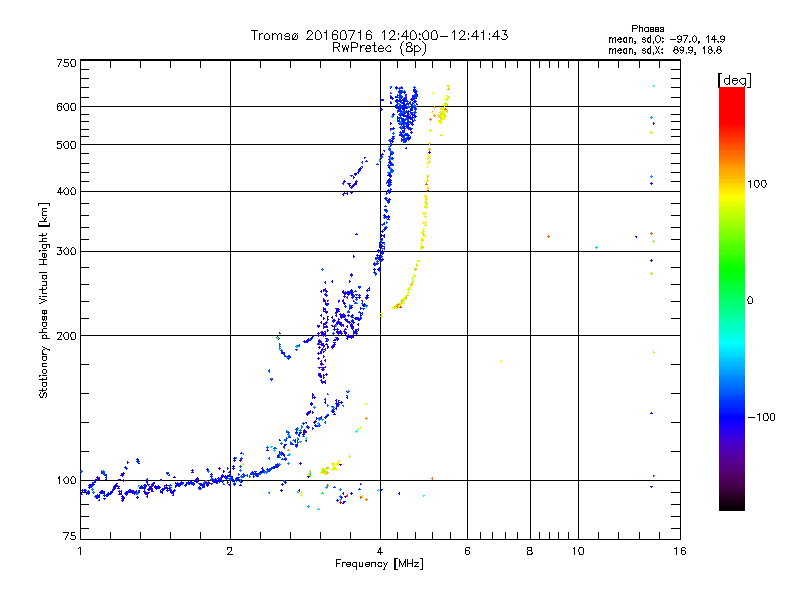Click the 'mean, sd,X: 89.9, 18.8' line
The width and height of the screenshot is (800, 600).
point(665,50)
